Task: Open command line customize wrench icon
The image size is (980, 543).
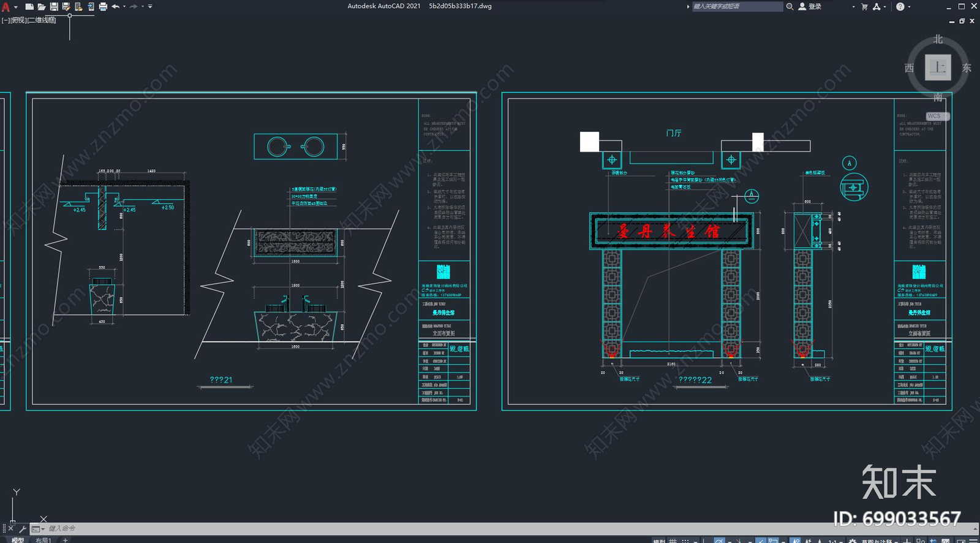Action: 23,528
